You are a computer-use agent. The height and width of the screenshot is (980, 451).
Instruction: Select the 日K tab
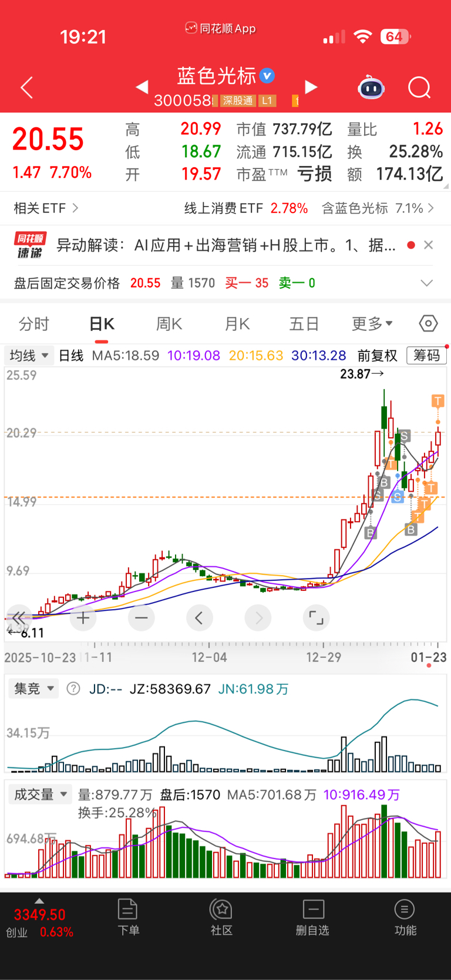pyautogui.click(x=102, y=324)
